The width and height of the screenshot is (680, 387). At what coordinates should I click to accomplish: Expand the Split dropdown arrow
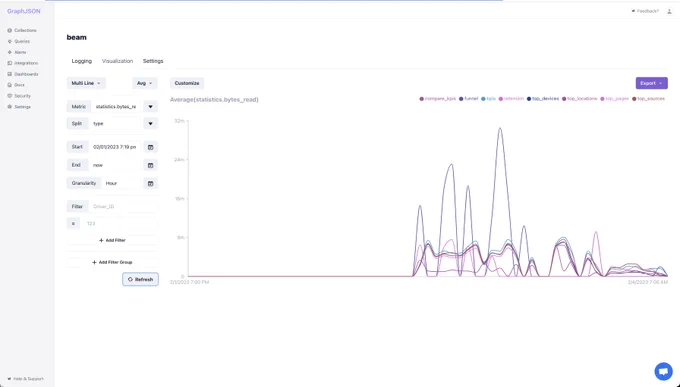[x=150, y=124]
